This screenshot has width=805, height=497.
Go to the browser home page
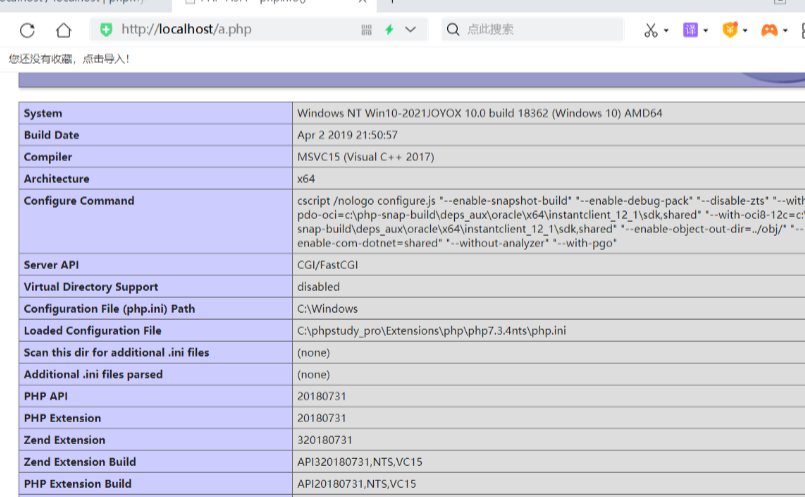(64, 30)
